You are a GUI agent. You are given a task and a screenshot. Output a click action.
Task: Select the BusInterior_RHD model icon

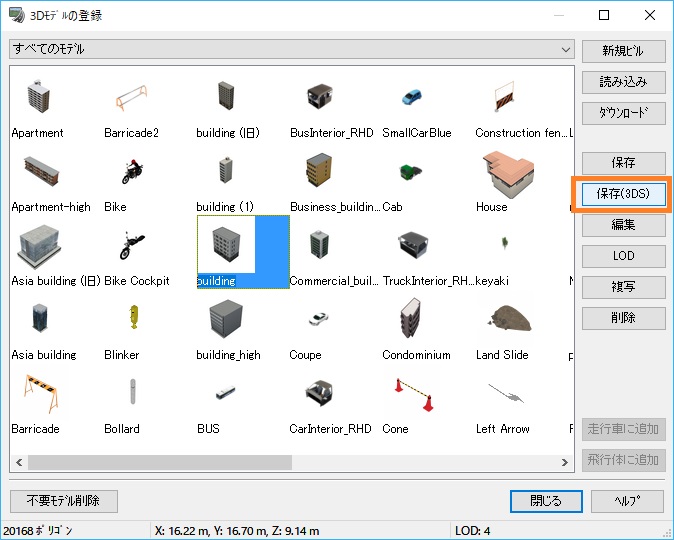(319, 96)
